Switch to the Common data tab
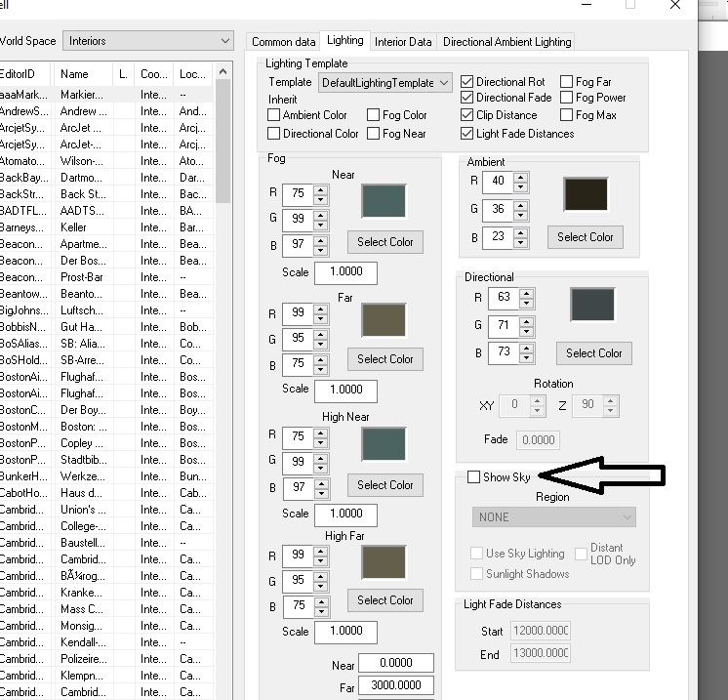This screenshot has height=700, width=728. click(x=283, y=42)
